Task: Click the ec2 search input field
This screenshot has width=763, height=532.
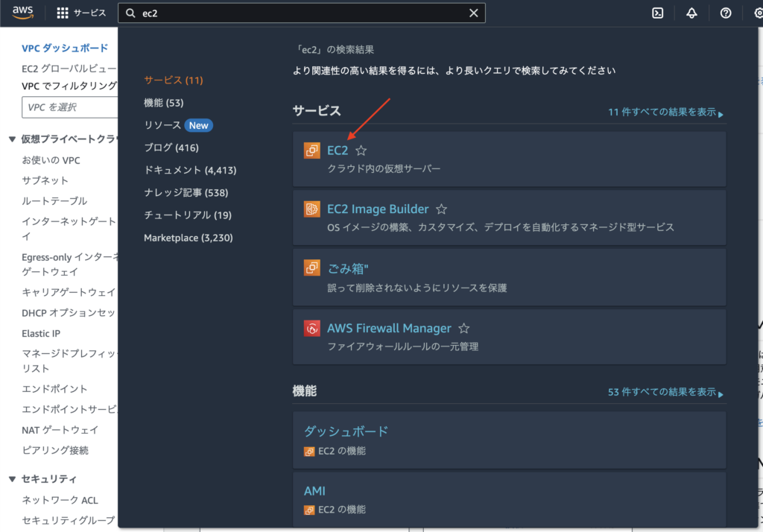Action: point(302,13)
